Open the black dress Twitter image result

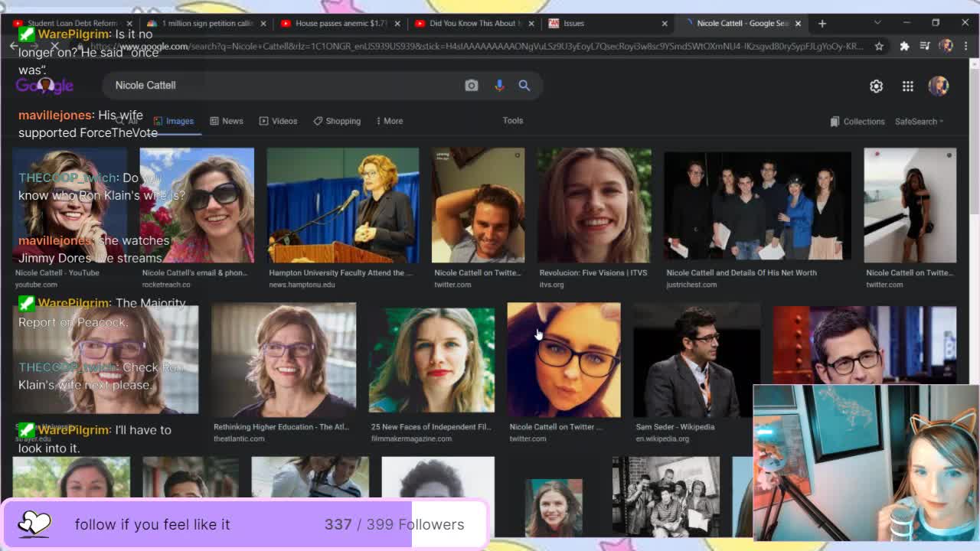910,205
